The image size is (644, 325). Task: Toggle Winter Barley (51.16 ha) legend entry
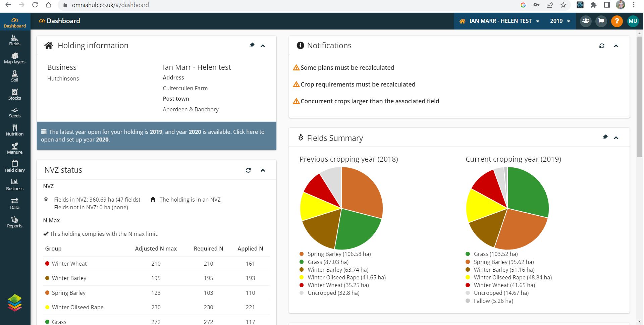pyautogui.click(x=500, y=270)
